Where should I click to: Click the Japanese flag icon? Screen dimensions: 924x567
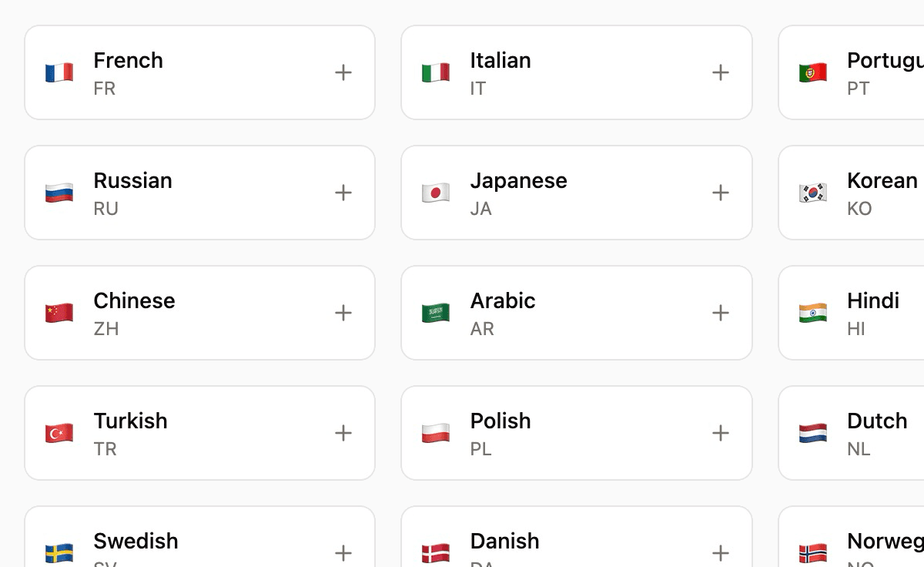coord(437,192)
